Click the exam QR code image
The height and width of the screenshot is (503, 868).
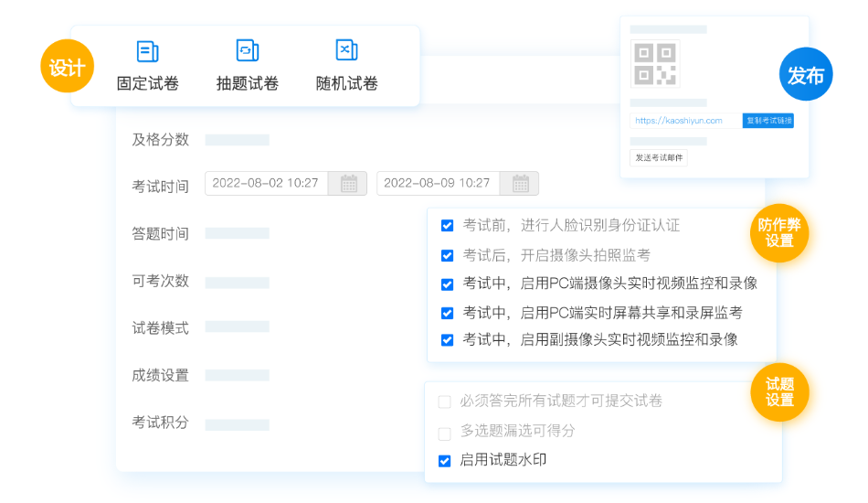point(654,64)
